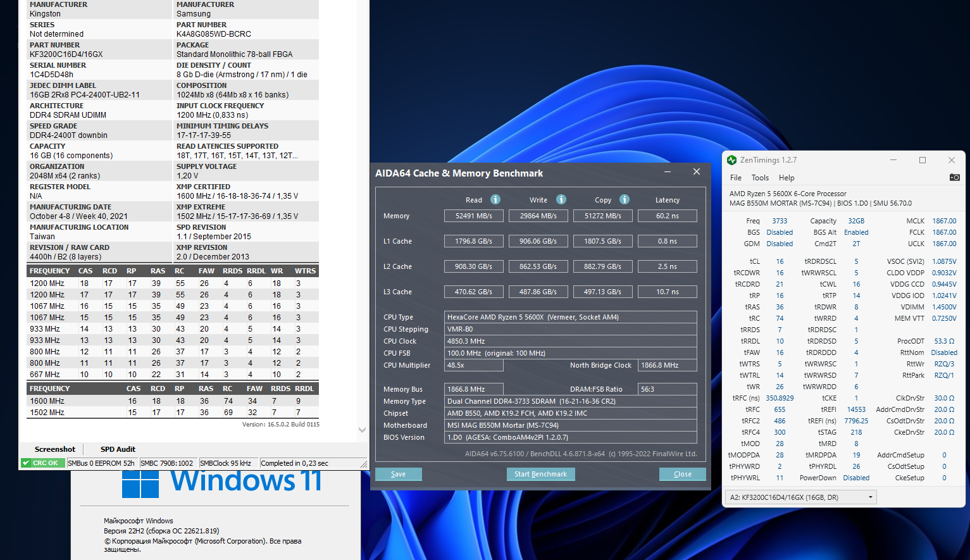Click the info icon next to Read
The width and height of the screenshot is (970, 560).
point(495,199)
